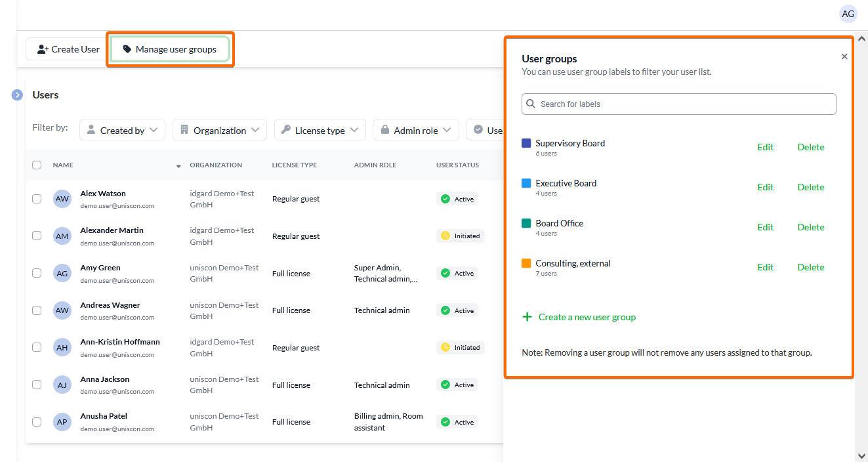Click the Create User person icon

pos(42,49)
